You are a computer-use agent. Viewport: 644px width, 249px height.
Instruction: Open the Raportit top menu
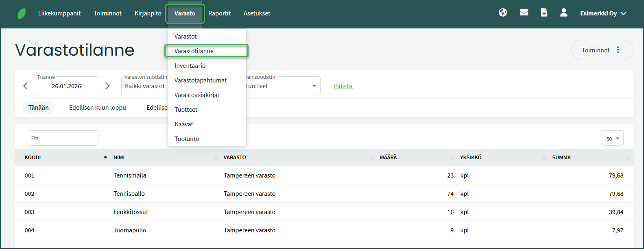[219, 13]
